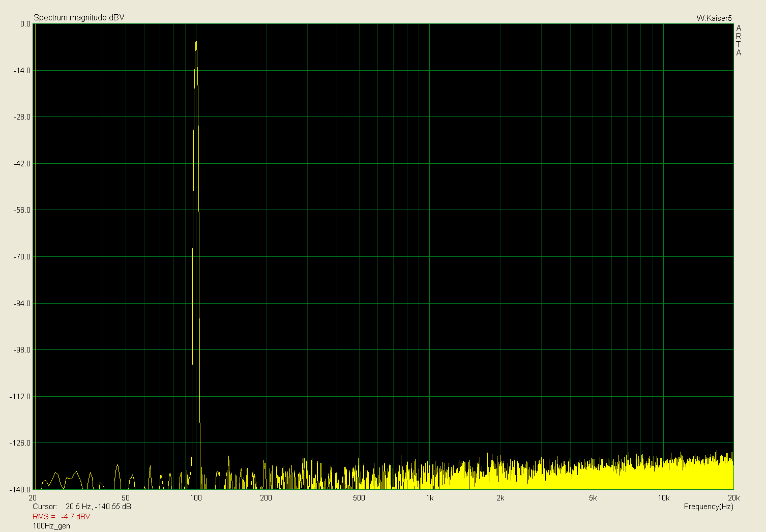The height and width of the screenshot is (532, 766).
Task: Click the W:Kaiser5 window label
Action: (714, 18)
